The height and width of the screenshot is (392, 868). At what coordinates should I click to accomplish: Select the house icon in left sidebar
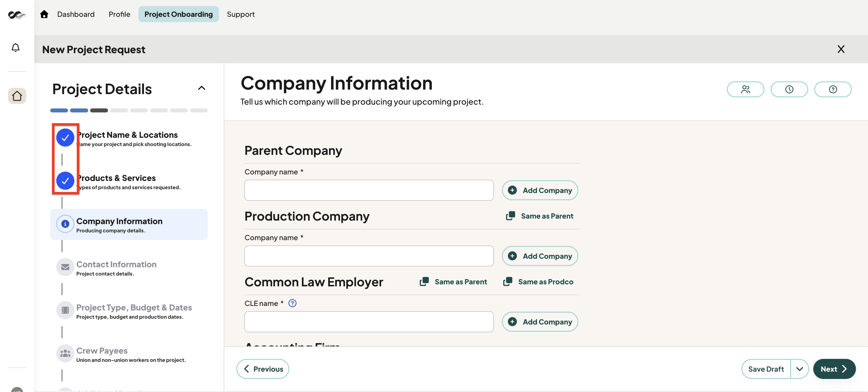pyautogui.click(x=17, y=96)
